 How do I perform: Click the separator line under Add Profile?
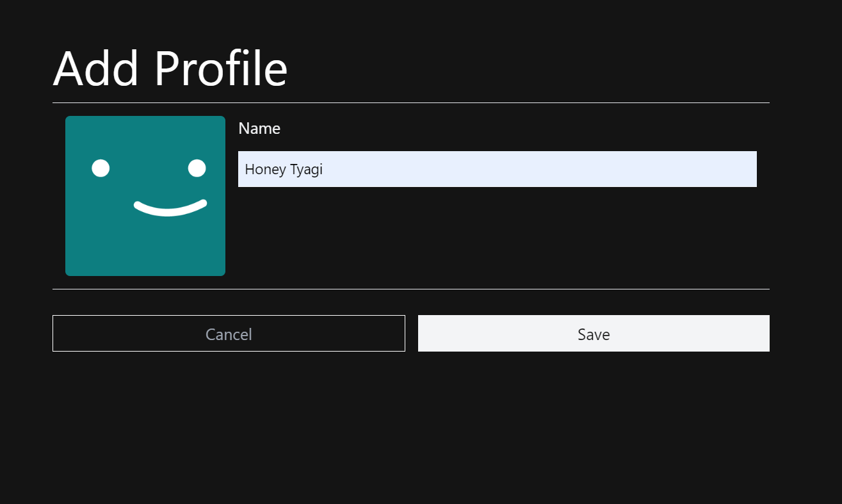tap(410, 101)
